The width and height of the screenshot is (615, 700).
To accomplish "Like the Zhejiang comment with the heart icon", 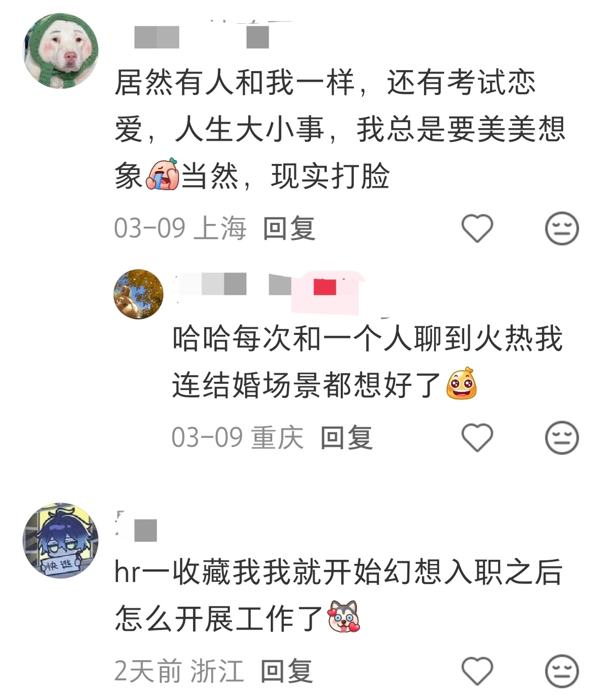I will (x=477, y=671).
